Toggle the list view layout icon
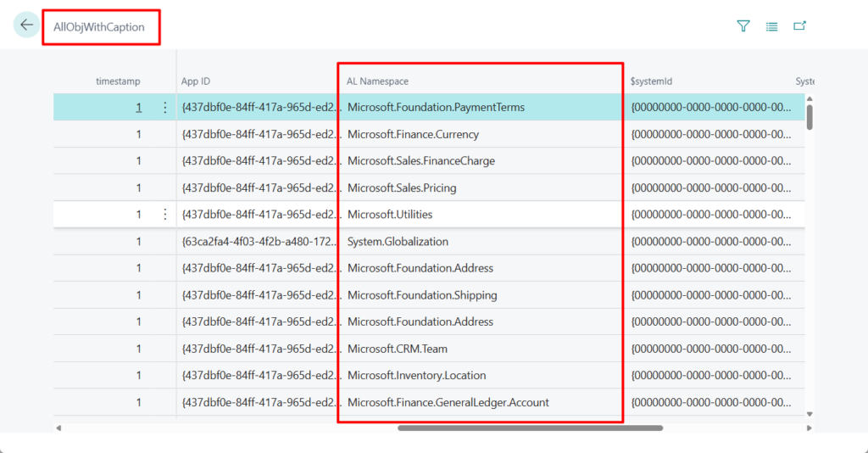This screenshot has width=868, height=453. [771, 26]
